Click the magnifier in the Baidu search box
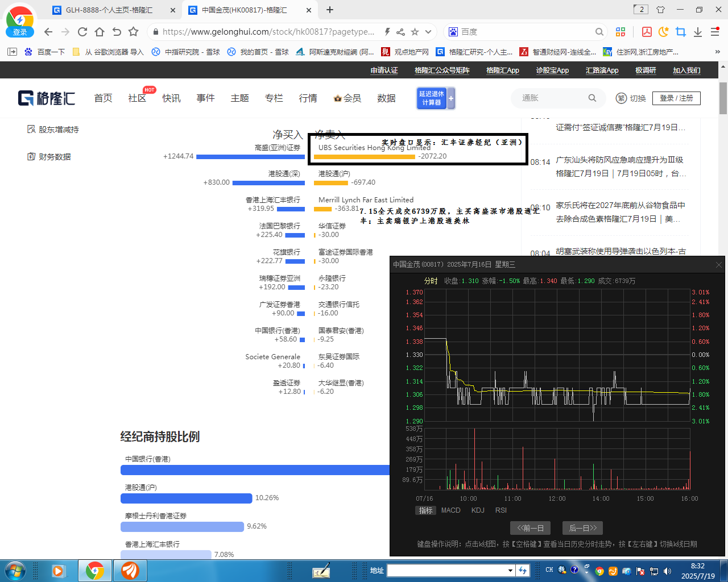The height and width of the screenshot is (582, 728). tap(599, 32)
